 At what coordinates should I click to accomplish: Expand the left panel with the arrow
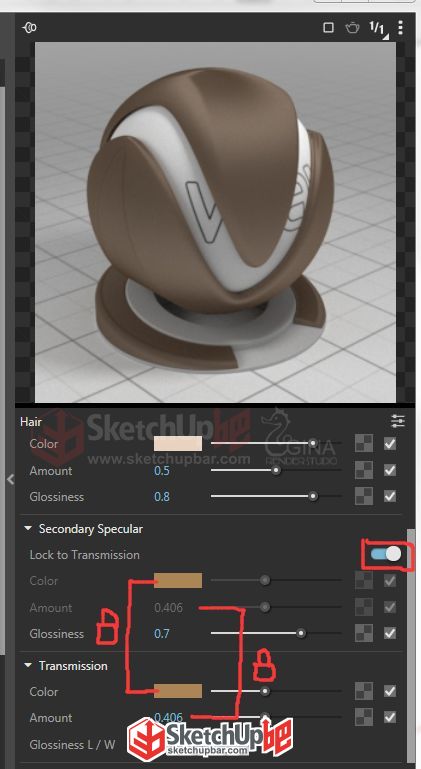(10, 479)
